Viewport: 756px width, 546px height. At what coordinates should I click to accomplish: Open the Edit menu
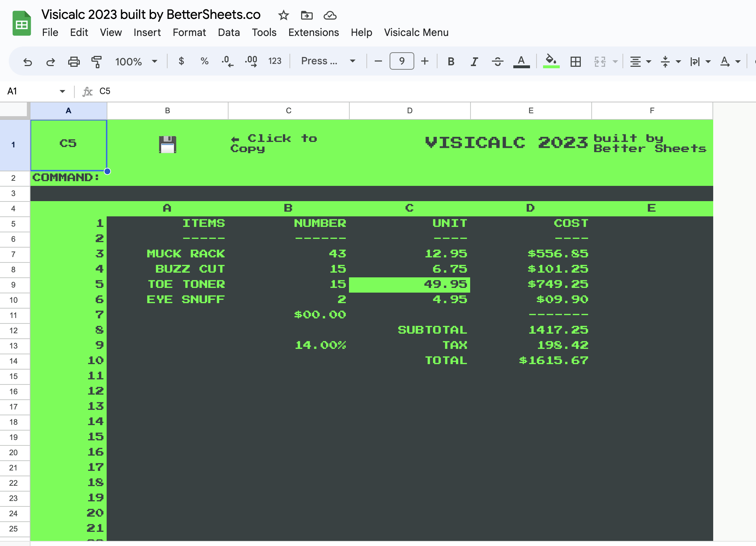pyautogui.click(x=79, y=33)
